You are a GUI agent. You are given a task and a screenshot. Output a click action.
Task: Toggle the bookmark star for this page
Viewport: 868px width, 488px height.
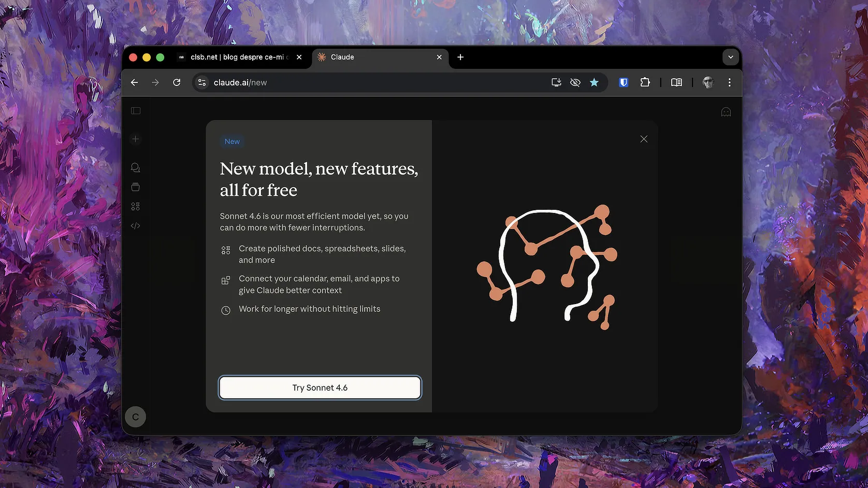click(x=594, y=82)
